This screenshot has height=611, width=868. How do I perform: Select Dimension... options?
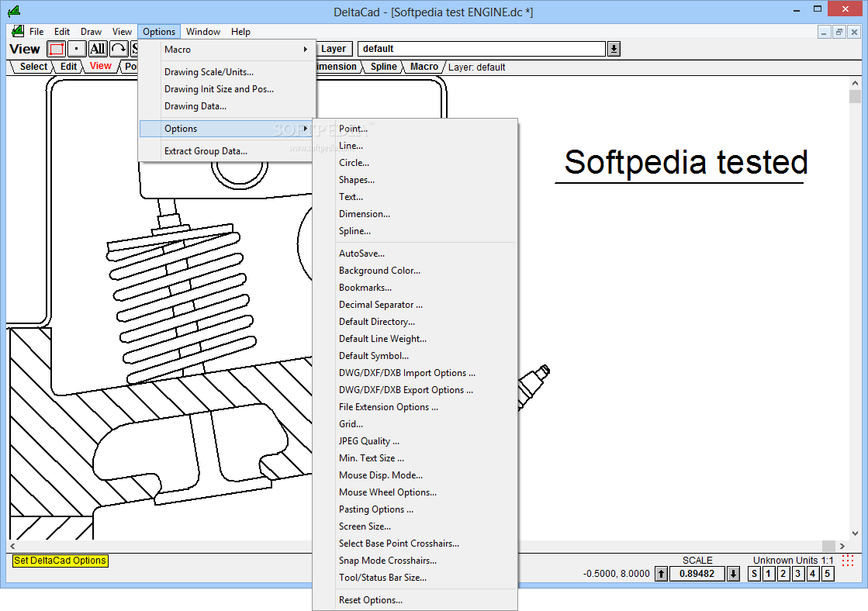click(415, 214)
